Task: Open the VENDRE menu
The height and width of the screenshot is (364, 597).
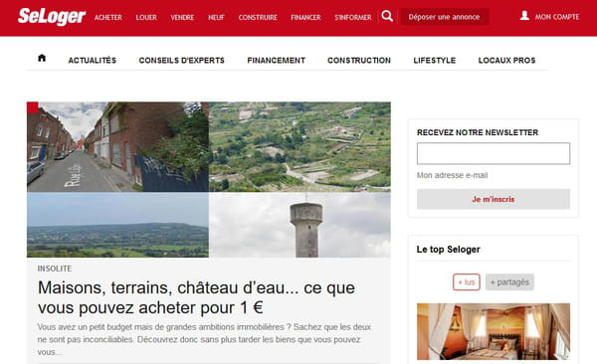Action: (x=182, y=18)
